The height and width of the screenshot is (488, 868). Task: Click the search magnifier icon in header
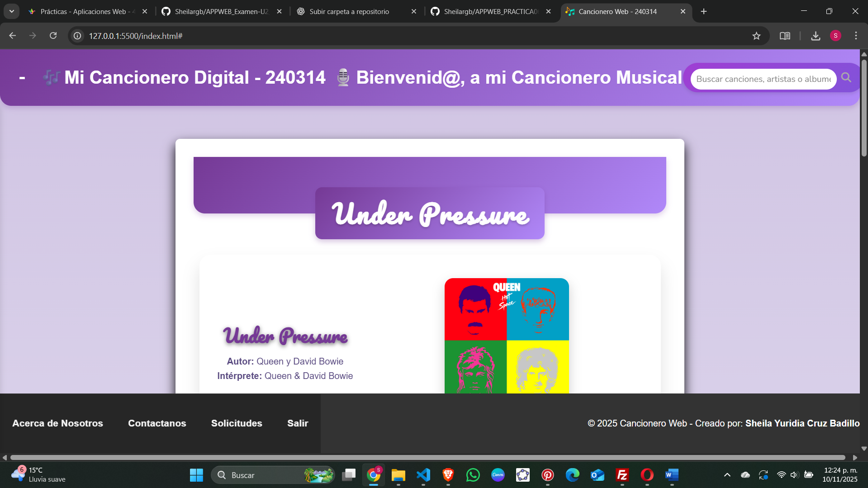click(846, 78)
